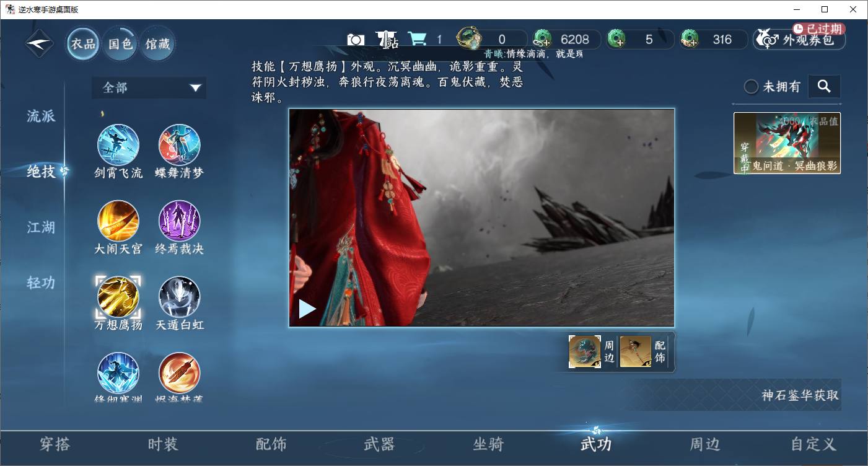This screenshot has width=868, height=466.
Task: Click the back arrow to exit
Action: pos(38,44)
